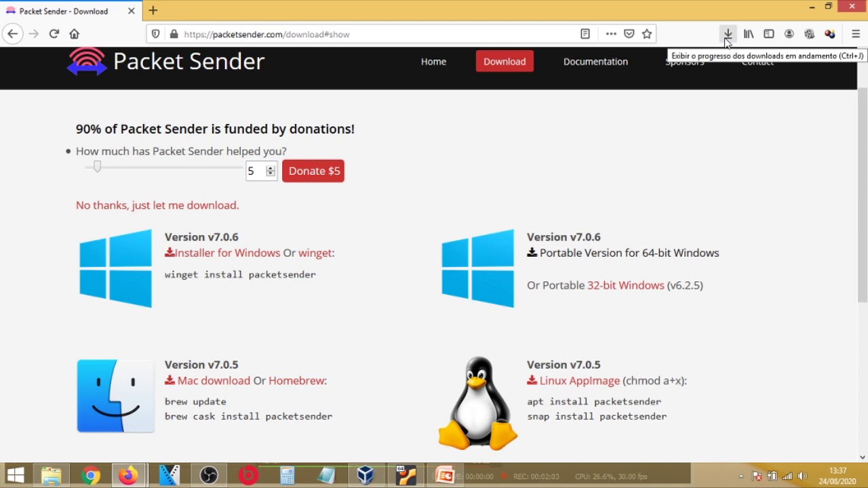The width and height of the screenshot is (868, 488).
Task: Click the Linux Tux penguin image
Action: tap(477, 403)
